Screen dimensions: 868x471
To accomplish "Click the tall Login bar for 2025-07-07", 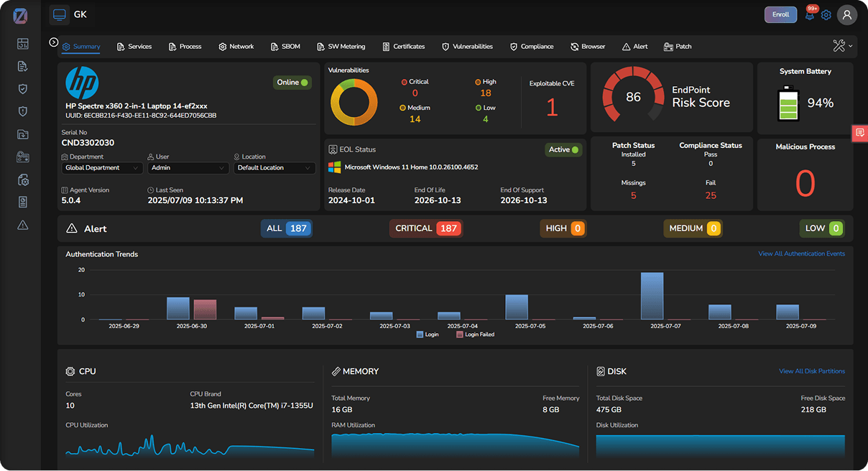I will click(652, 296).
